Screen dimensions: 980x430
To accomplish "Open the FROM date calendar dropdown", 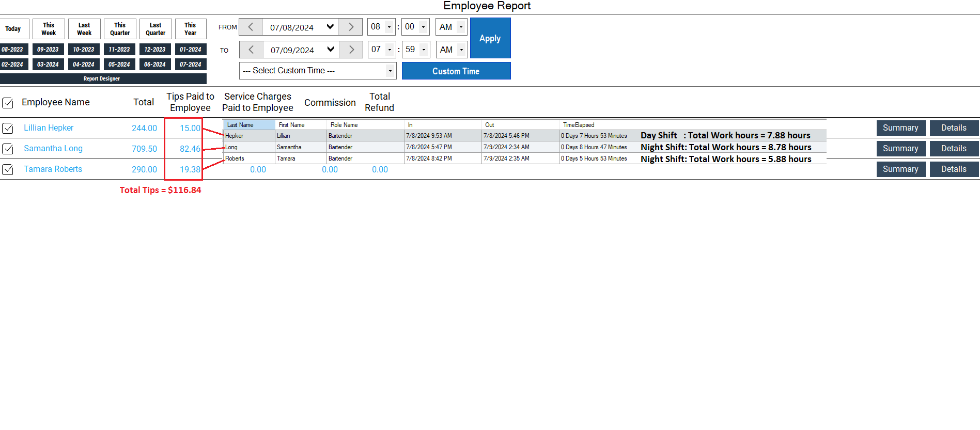I will [x=330, y=27].
